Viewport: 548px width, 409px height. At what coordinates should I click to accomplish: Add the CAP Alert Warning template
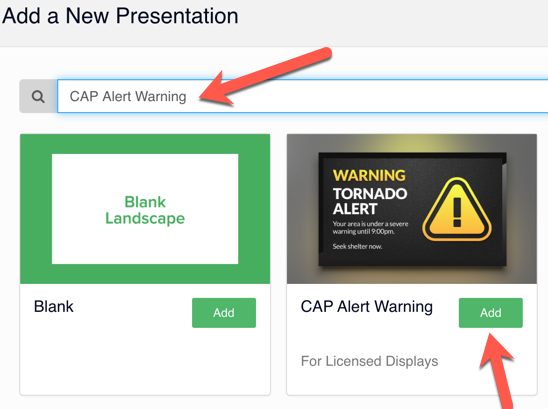tap(491, 313)
